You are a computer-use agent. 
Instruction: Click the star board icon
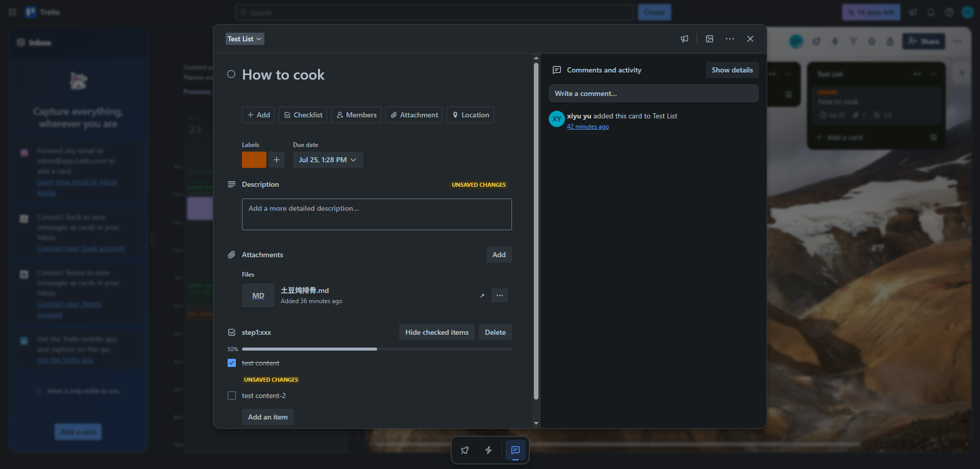coord(872,41)
